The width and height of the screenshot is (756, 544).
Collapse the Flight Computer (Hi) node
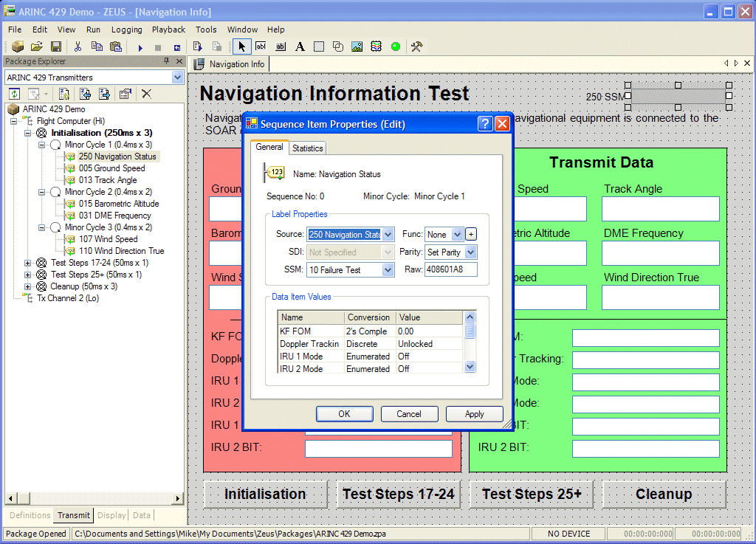click(x=14, y=121)
